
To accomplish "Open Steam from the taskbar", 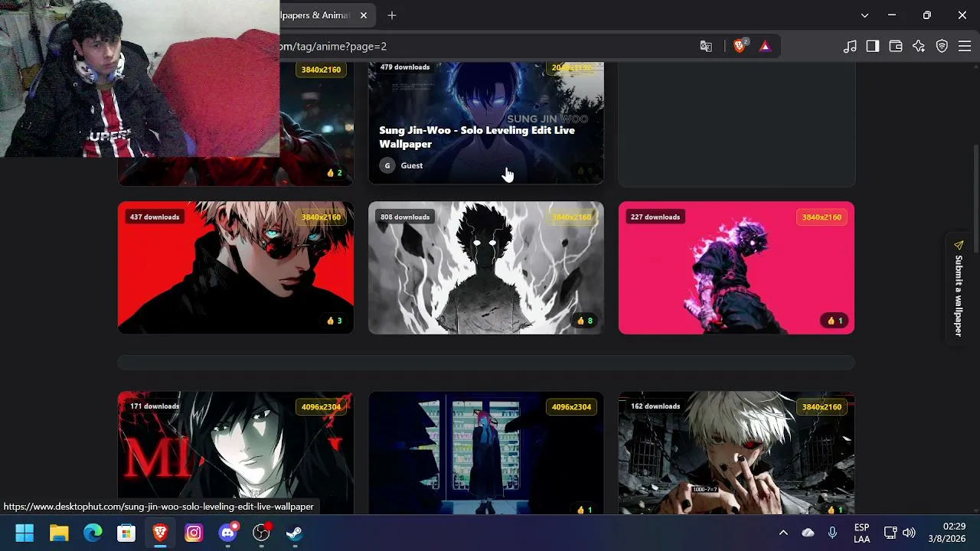I will coord(295,533).
